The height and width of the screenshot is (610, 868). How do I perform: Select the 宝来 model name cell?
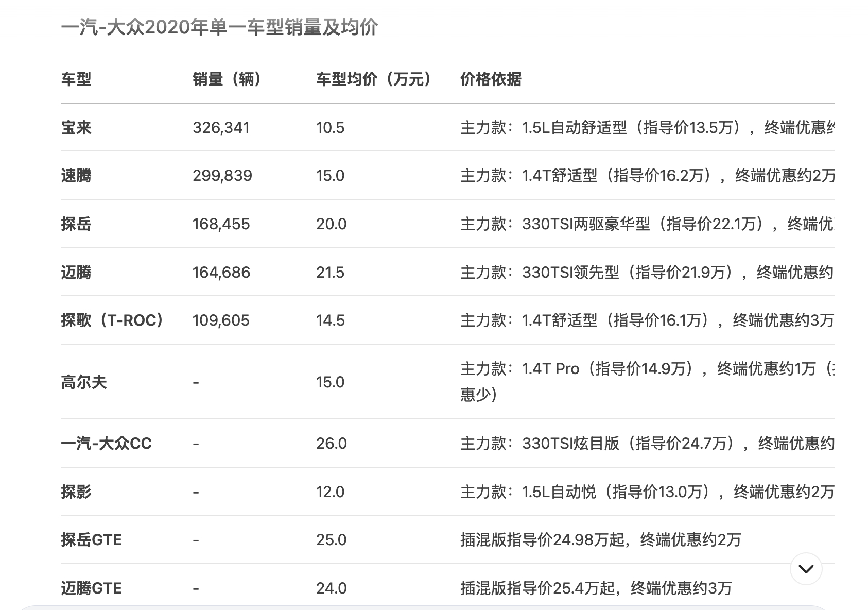click(x=76, y=128)
